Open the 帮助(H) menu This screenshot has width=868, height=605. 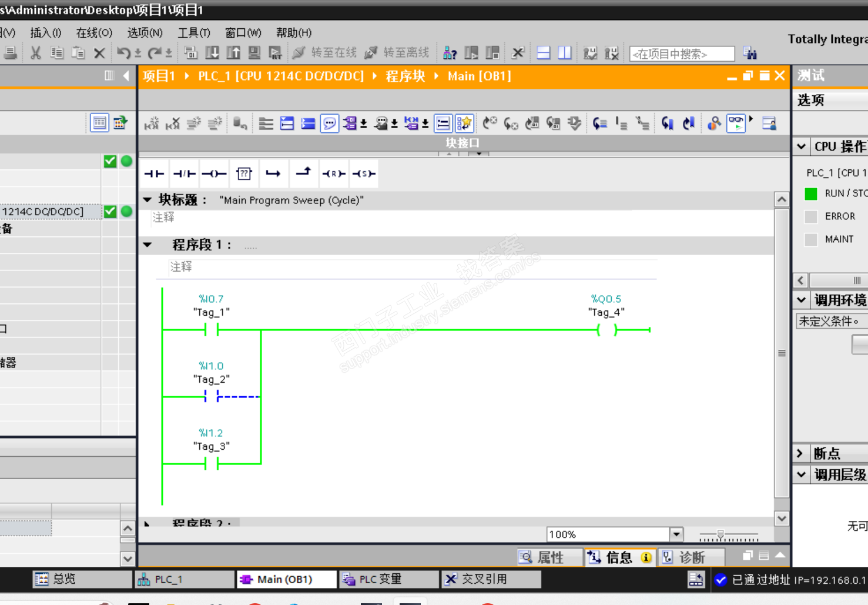[294, 33]
